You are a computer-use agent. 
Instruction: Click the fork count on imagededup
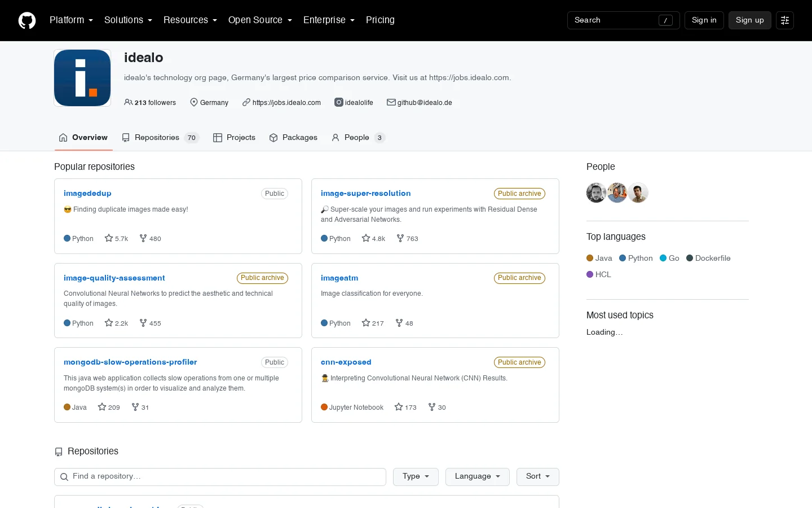point(151,239)
